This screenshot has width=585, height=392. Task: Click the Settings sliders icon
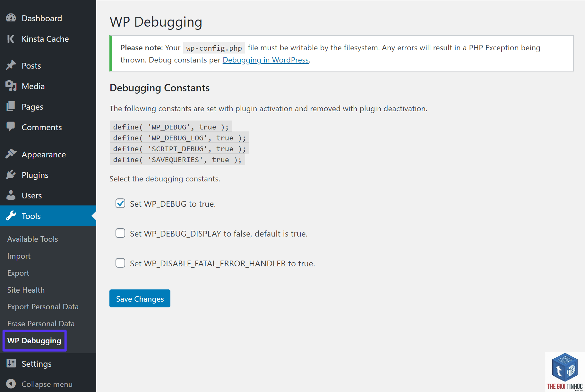[x=11, y=363]
